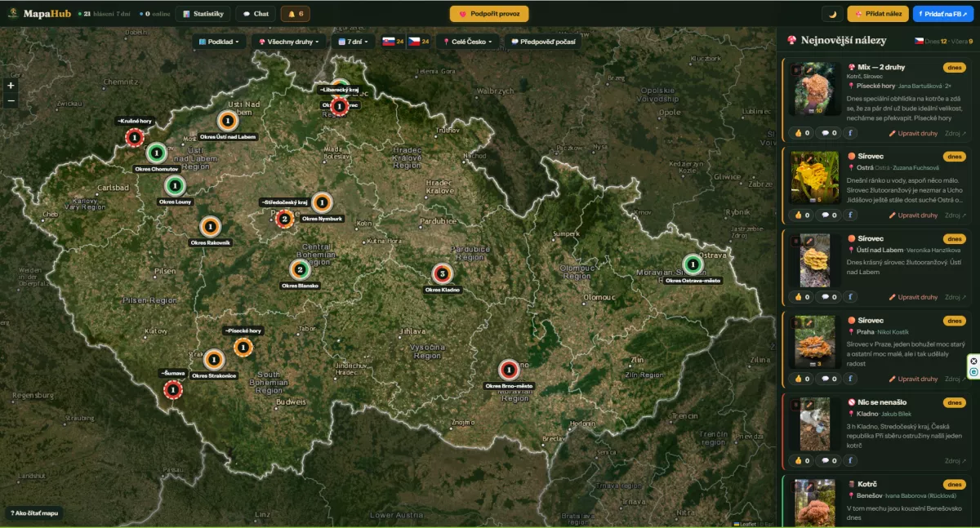The image size is (980, 528).
Task: Like the Sírovec Ústí nad Labem post
Action: [802, 297]
